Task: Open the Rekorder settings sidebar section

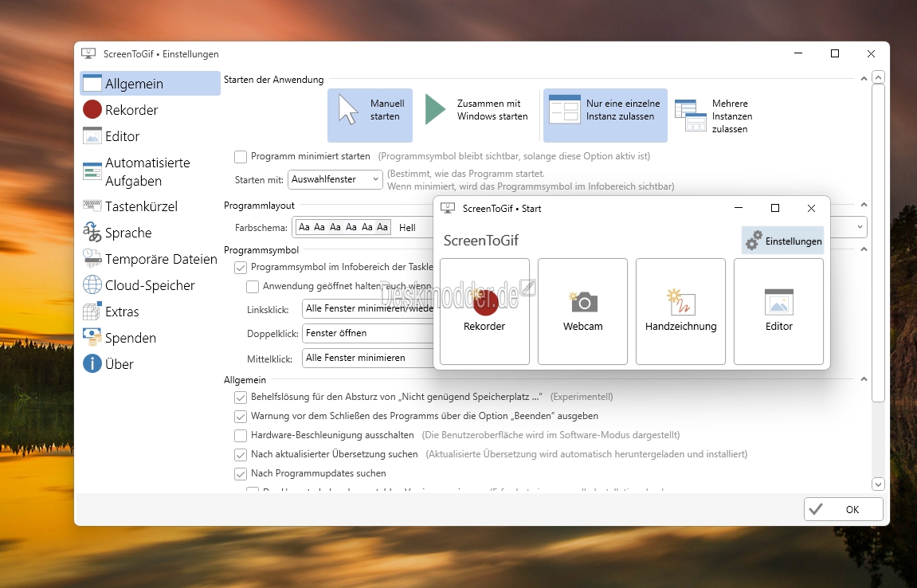Action: click(x=150, y=109)
